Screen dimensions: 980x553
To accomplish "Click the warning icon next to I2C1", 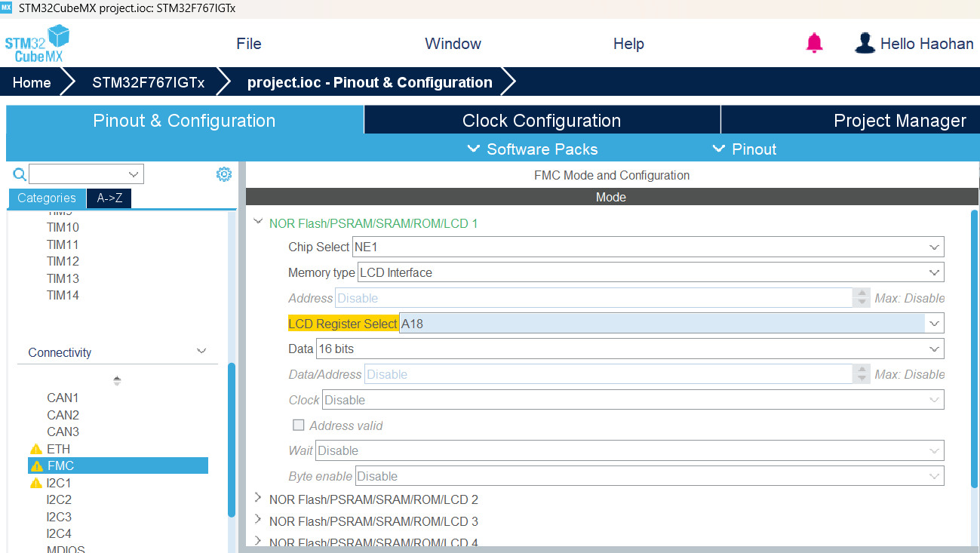I will coord(36,483).
